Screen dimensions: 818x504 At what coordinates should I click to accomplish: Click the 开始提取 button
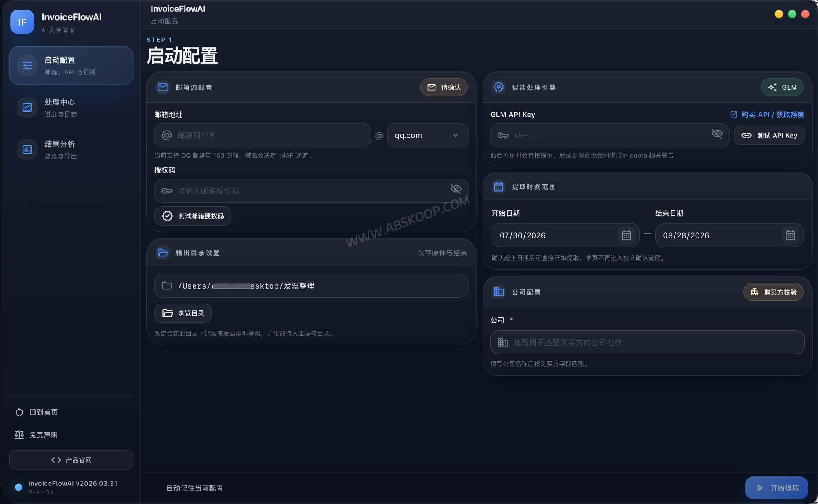point(777,488)
